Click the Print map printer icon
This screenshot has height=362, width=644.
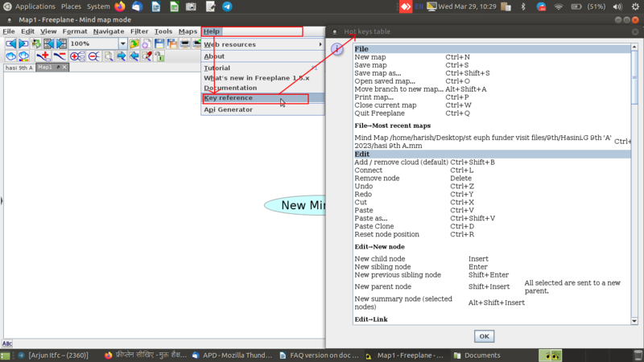(185, 43)
